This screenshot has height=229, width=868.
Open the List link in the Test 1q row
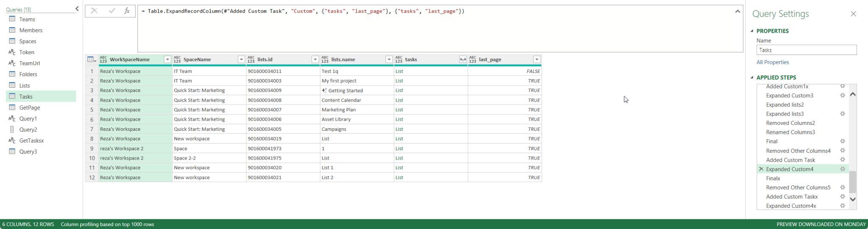pos(399,71)
